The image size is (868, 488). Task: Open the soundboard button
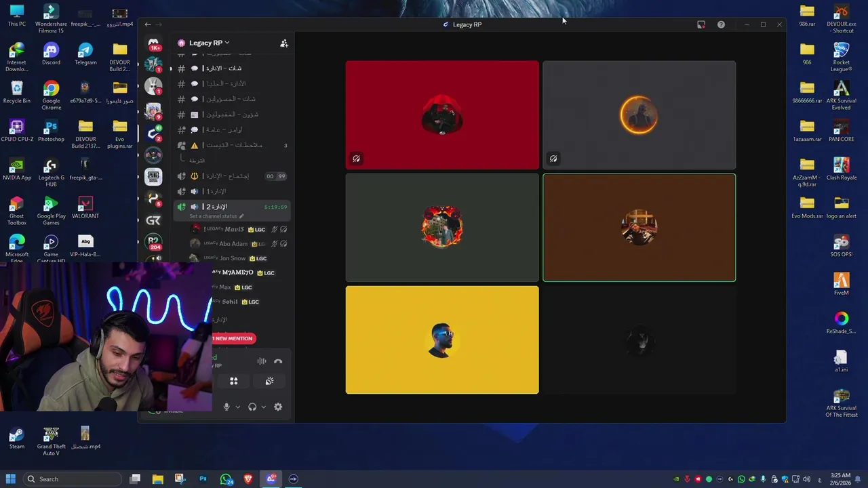click(x=269, y=381)
